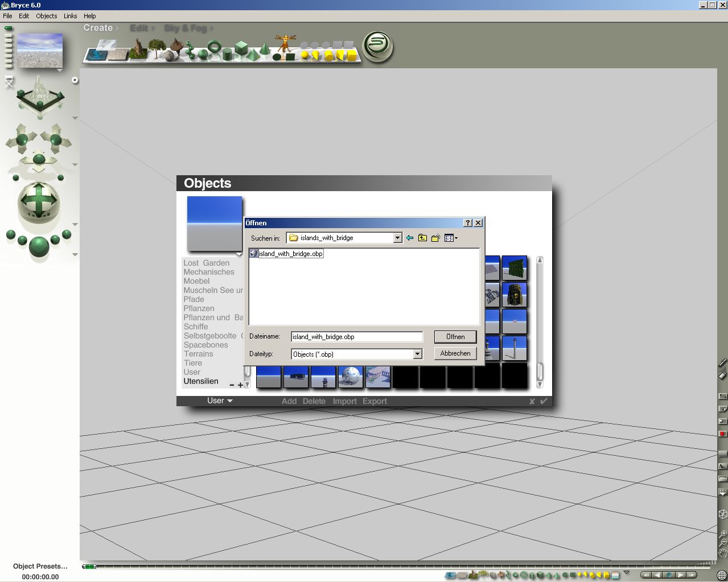
Task: Select the Terrains category
Action: (198, 354)
